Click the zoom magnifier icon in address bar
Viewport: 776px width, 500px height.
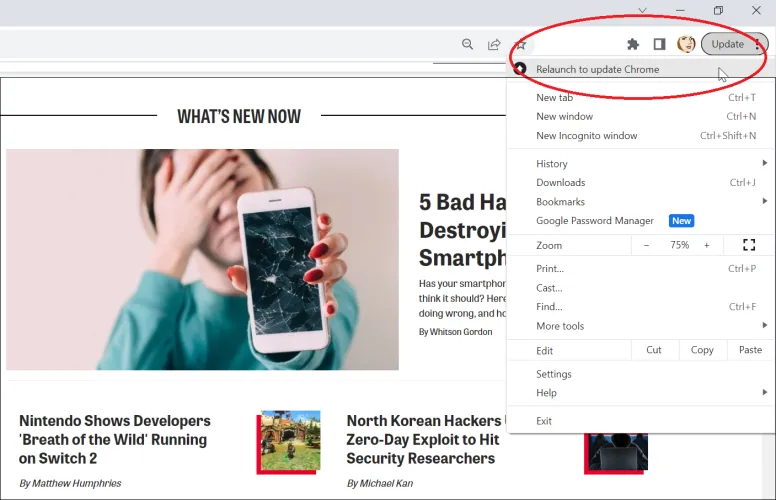tap(467, 44)
